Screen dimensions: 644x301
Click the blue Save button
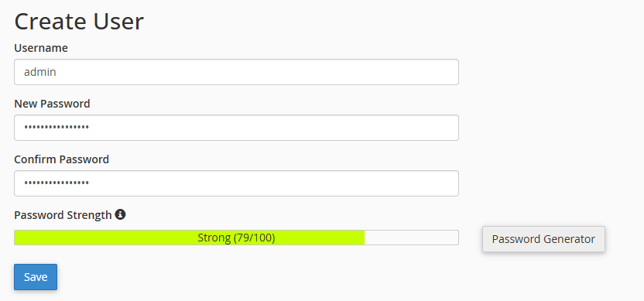coord(36,277)
